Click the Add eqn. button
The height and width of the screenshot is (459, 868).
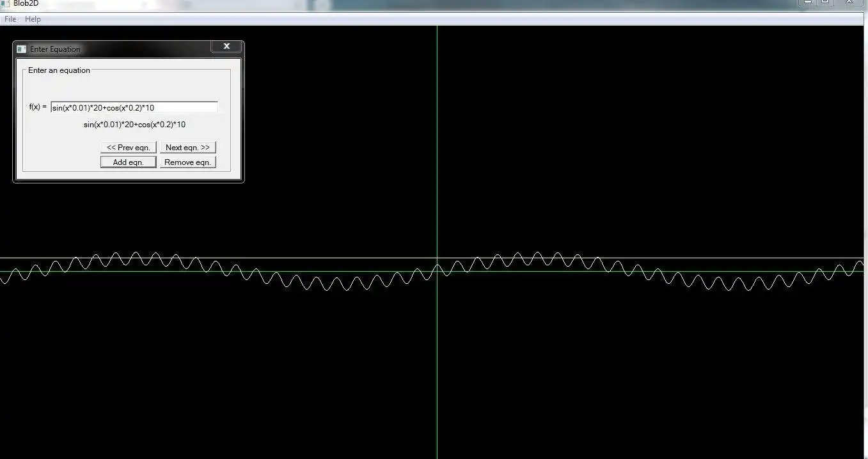(129, 162)
